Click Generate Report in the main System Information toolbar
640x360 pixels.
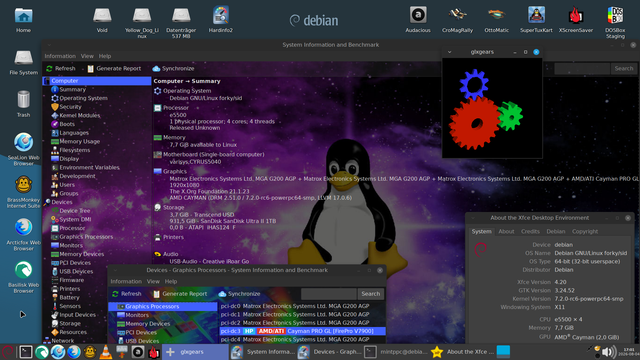(114, 69)
